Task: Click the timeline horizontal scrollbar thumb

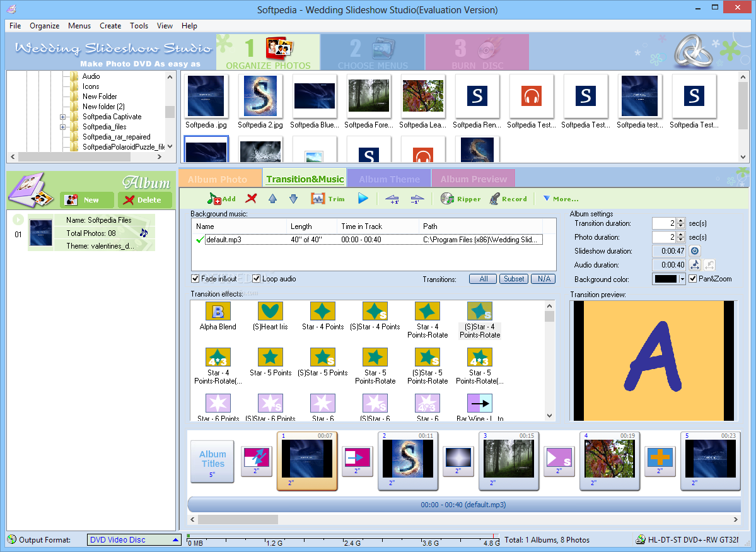Action: click(238, 519)
